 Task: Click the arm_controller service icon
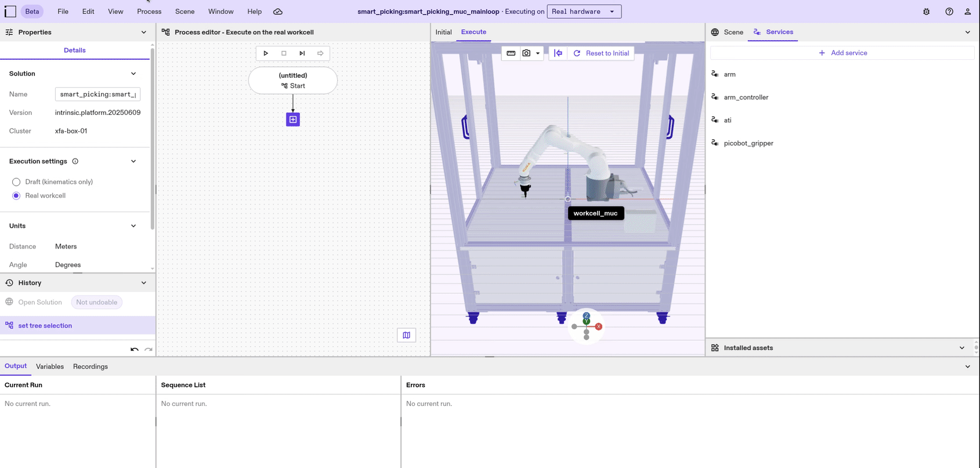click(715, 97)
